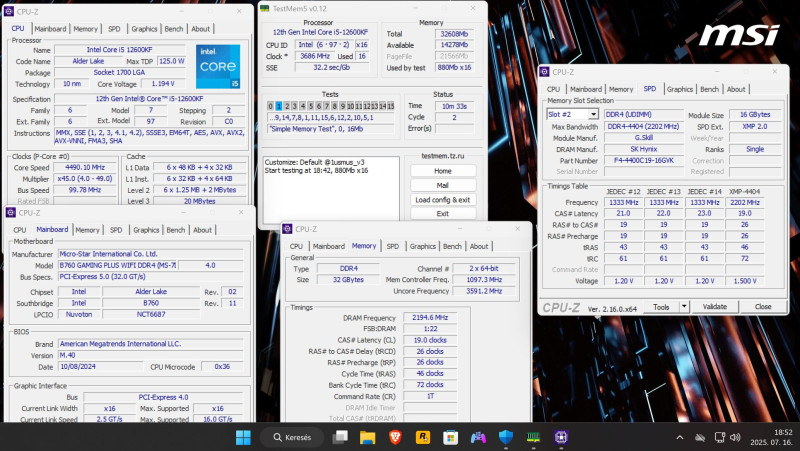Click the Core Voltage value 1.194 V

pyautogui.click(x=163, y=84)
